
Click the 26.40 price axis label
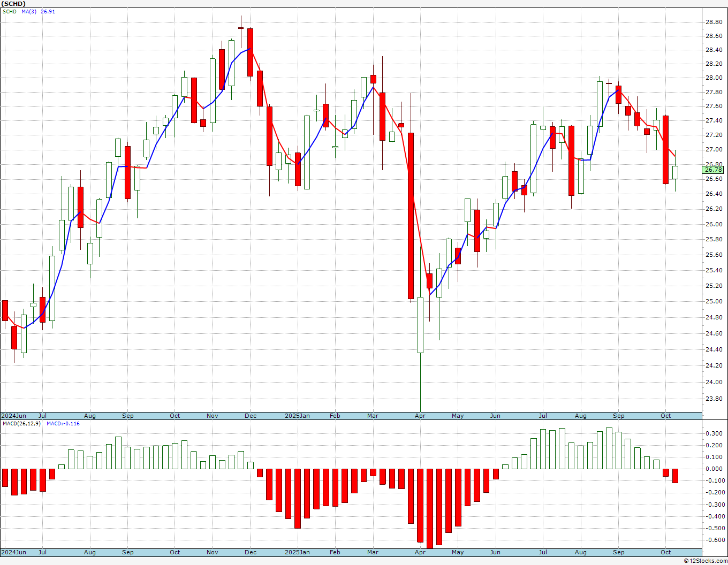[x=714, y=194]
